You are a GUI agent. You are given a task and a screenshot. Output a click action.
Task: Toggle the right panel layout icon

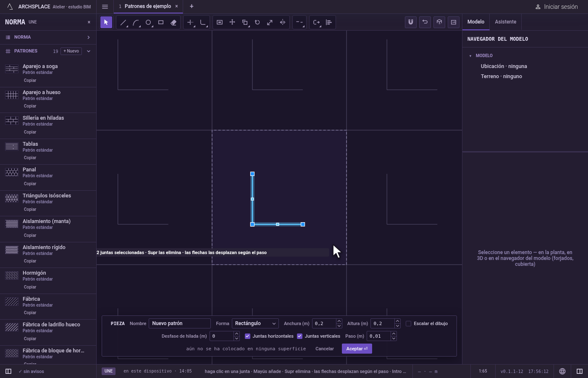tap(580, 371)
